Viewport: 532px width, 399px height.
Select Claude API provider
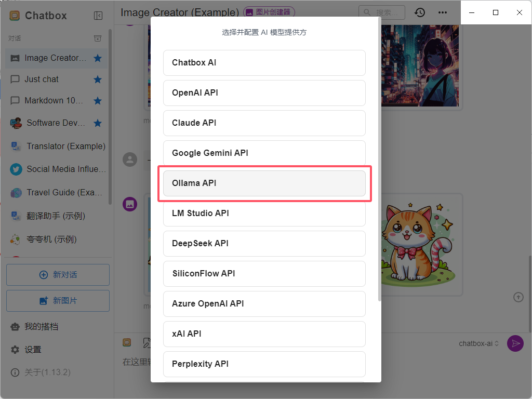coord(264,123)
